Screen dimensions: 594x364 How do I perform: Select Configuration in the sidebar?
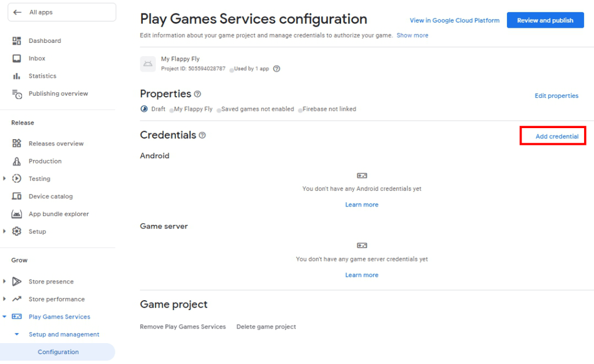tap(58, 352)
